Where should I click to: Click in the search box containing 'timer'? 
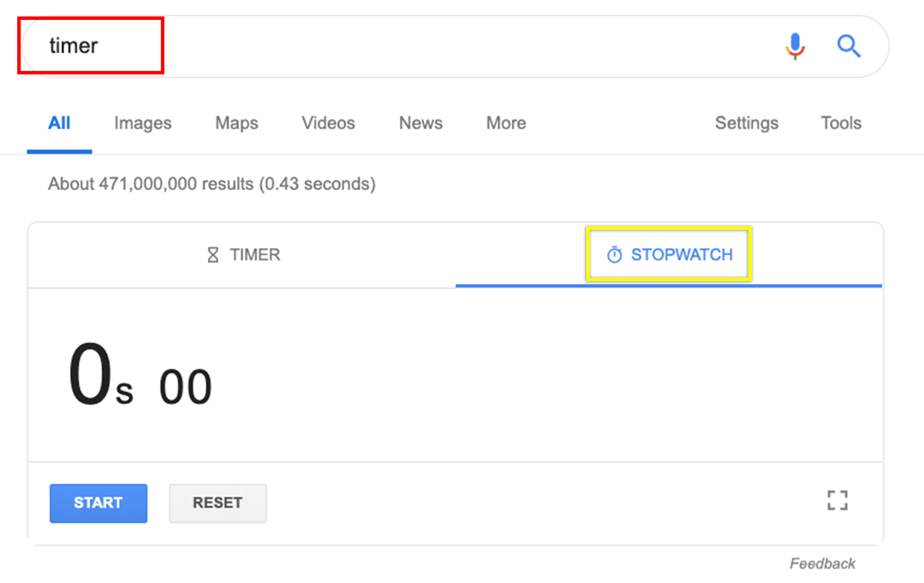[x=399, y=46]
